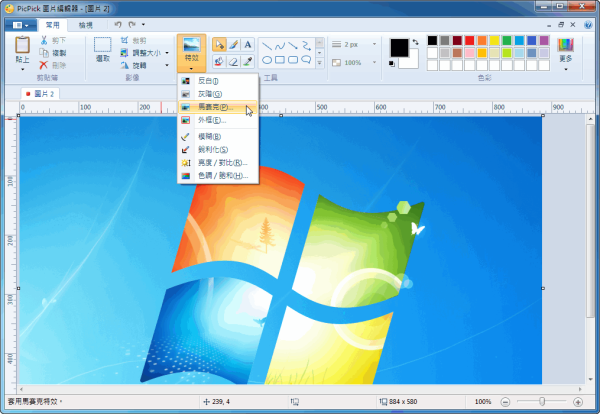Choose the curved arrow shape
This screenshot has width=600, height=414.
pos(306,46)
